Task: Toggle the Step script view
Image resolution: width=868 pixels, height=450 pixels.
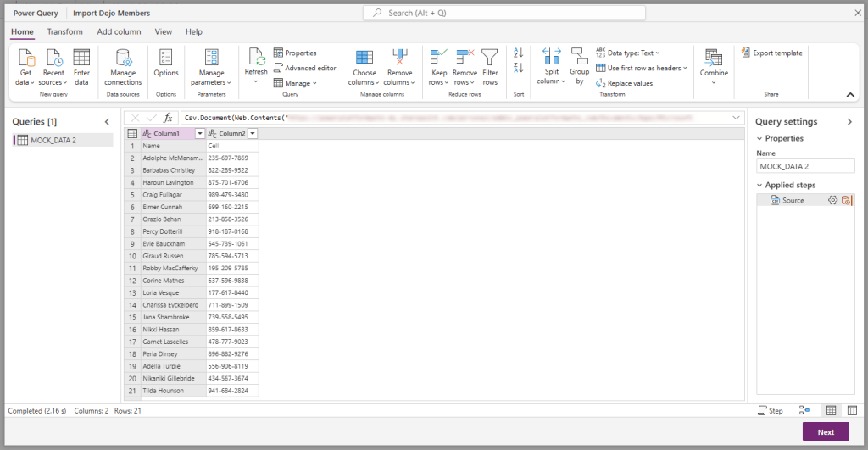Action: [x=770, y=410]
